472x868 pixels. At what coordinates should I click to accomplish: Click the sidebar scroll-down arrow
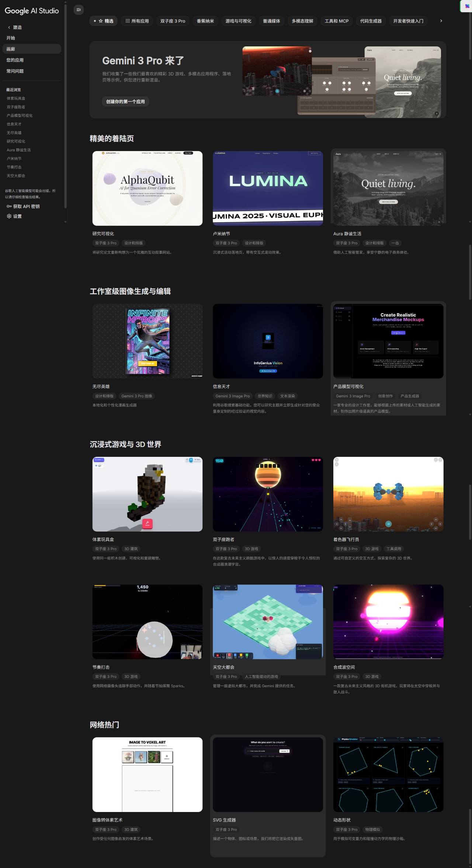point(66,222)
